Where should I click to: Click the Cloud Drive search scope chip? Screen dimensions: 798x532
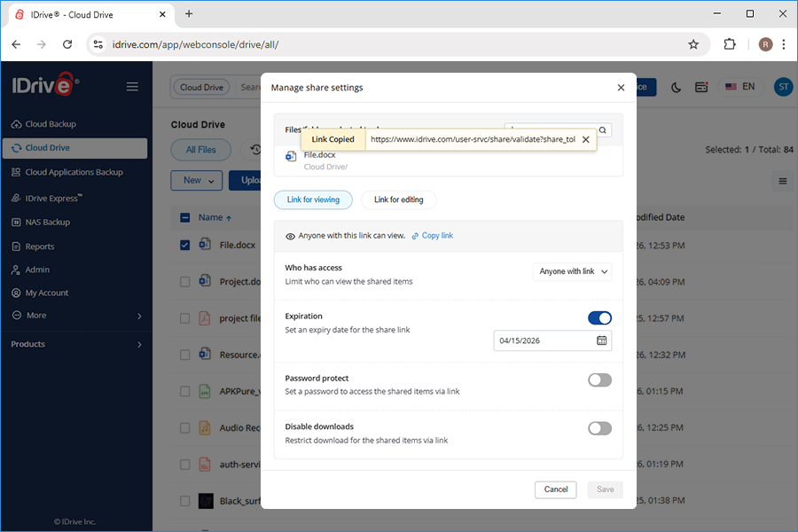click(x=201, y=88)
